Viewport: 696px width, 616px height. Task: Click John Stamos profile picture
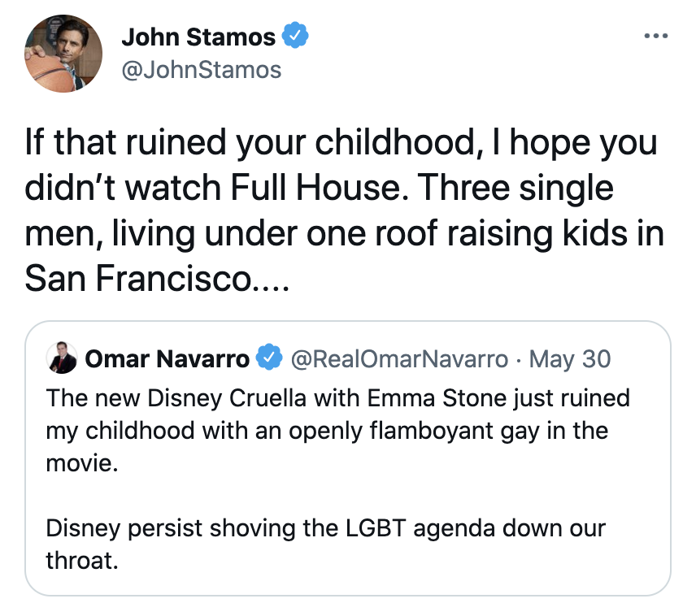63,54
